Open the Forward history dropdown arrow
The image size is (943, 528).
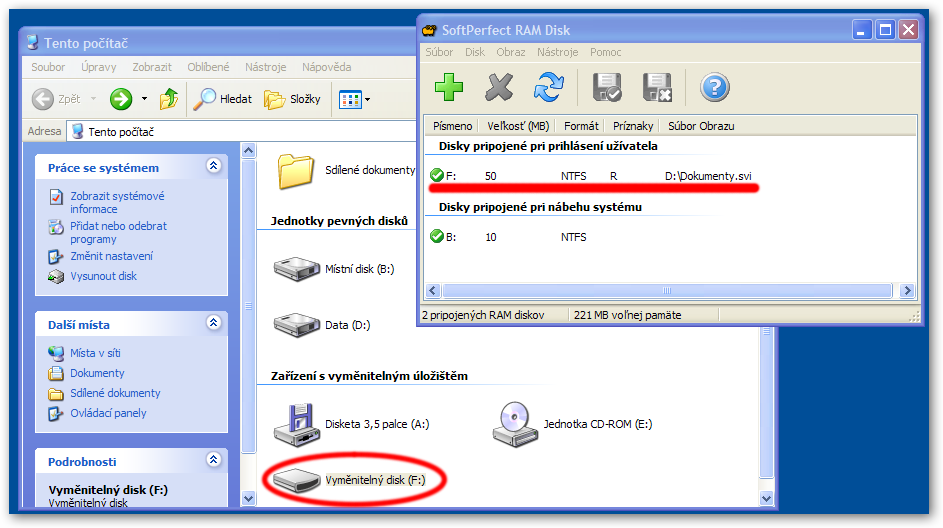point(144,99)
